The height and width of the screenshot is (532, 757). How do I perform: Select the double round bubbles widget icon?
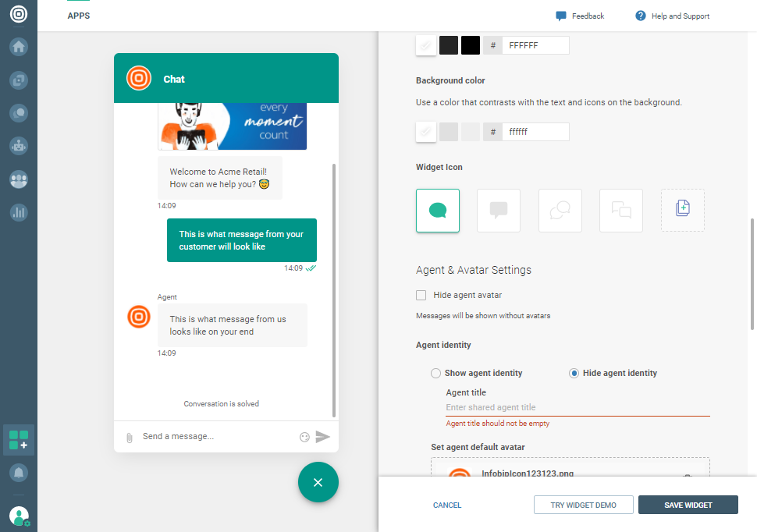[560, 211]
